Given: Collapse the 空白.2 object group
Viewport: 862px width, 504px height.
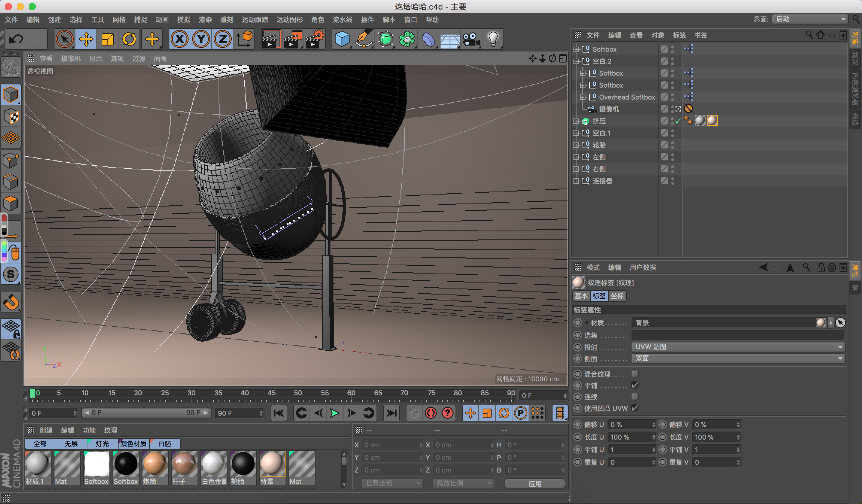Looking at the screenshot, I should tap(576, 61).
